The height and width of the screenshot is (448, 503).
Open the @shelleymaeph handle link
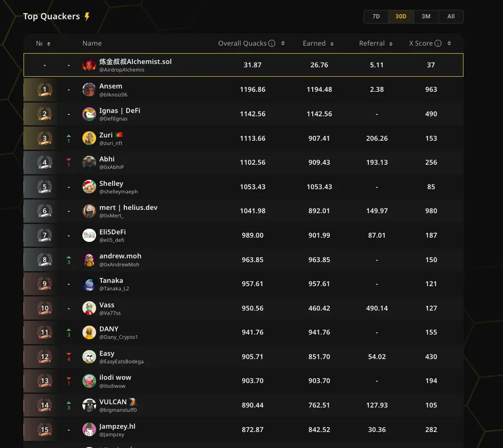(x=118, y=192)
